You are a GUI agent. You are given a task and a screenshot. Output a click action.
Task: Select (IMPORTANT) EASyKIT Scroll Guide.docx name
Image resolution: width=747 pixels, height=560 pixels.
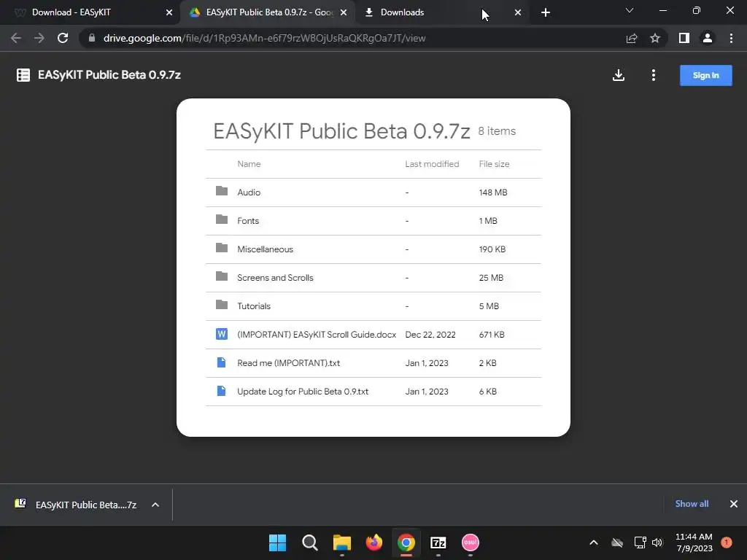pyautogui.click(x=317, y=335)
